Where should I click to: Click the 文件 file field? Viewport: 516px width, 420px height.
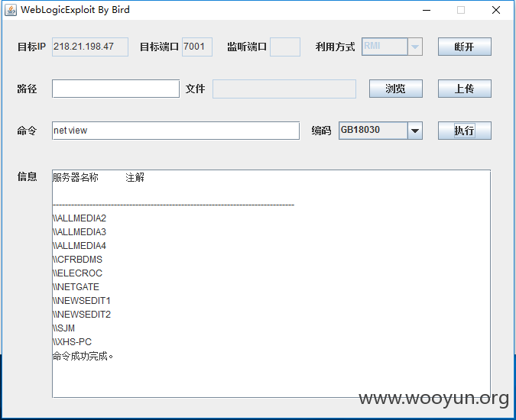[x=284, y=89]
